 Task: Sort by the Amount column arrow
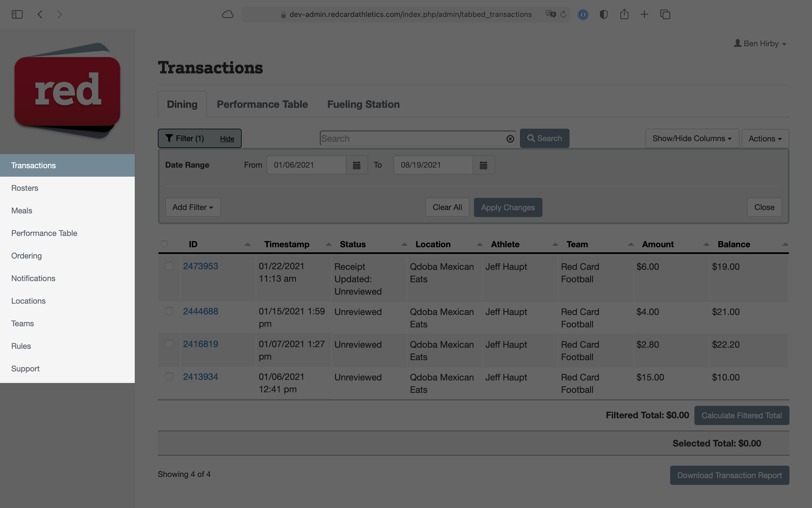click(706, 244)
